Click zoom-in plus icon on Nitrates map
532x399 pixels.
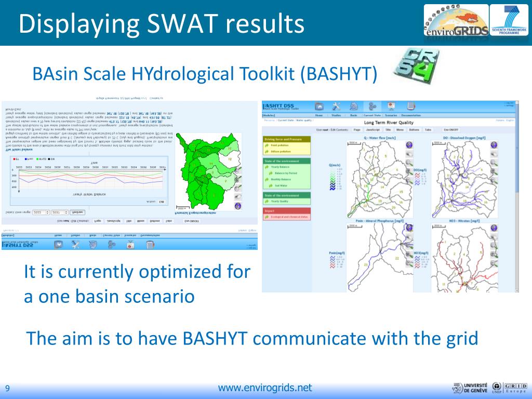tap(494, 254)
